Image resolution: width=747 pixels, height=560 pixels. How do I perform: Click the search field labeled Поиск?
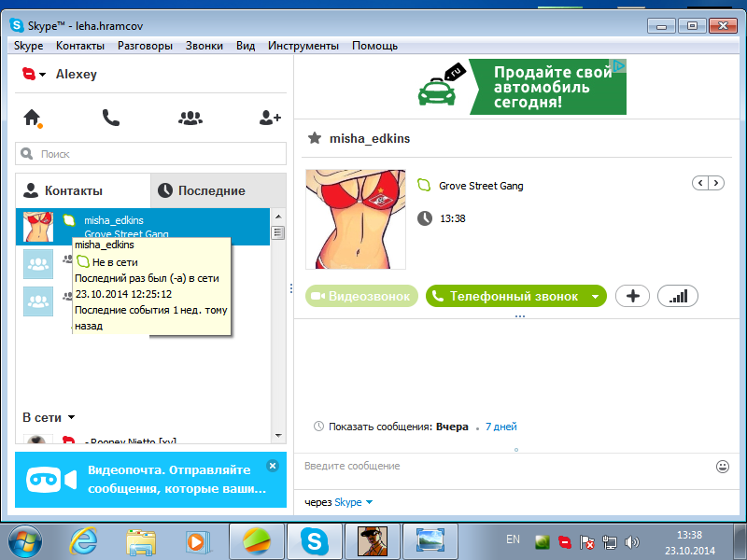tap(150, 154)
